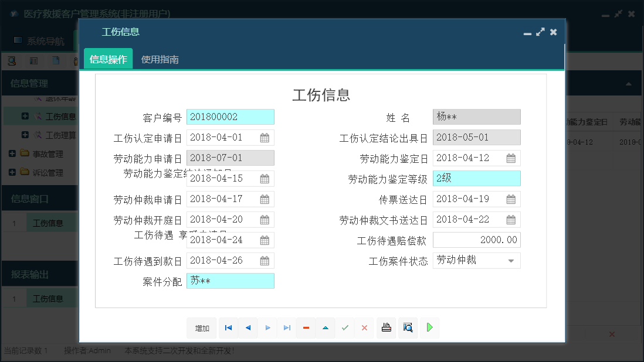
Task: Open the 传票送达日 calendar picker
Action: point(511,199)
